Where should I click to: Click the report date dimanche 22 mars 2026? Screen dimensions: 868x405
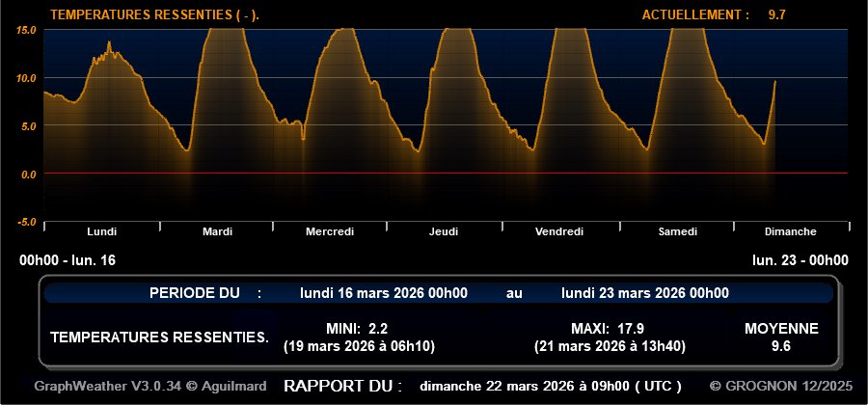[x=551, y=386]
